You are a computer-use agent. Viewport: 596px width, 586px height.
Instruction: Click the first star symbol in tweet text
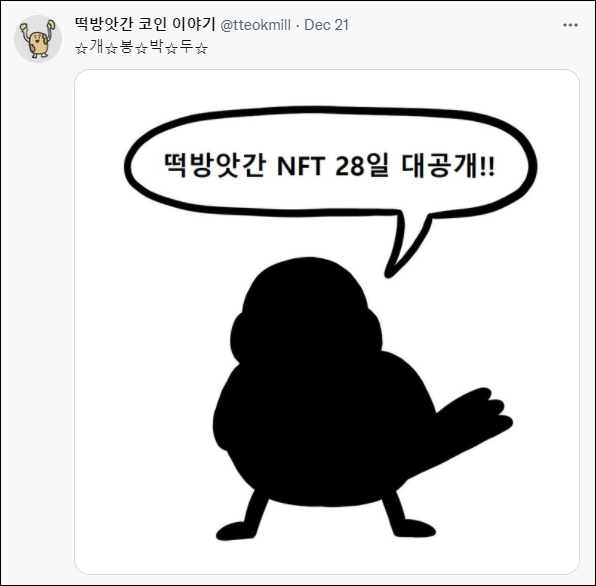[x=81, y=48]
